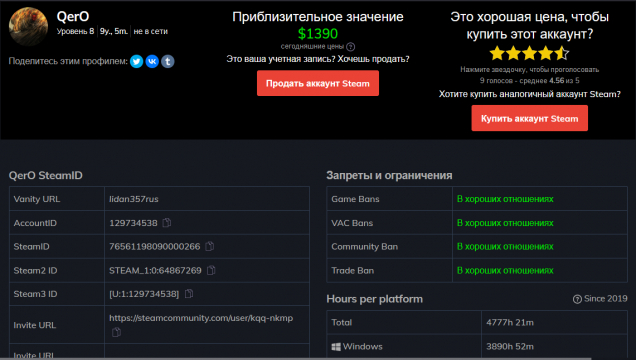Copy the SteamID 76561198090000266
The height and width of the screenshot is (360, 636).
(209, 246)
